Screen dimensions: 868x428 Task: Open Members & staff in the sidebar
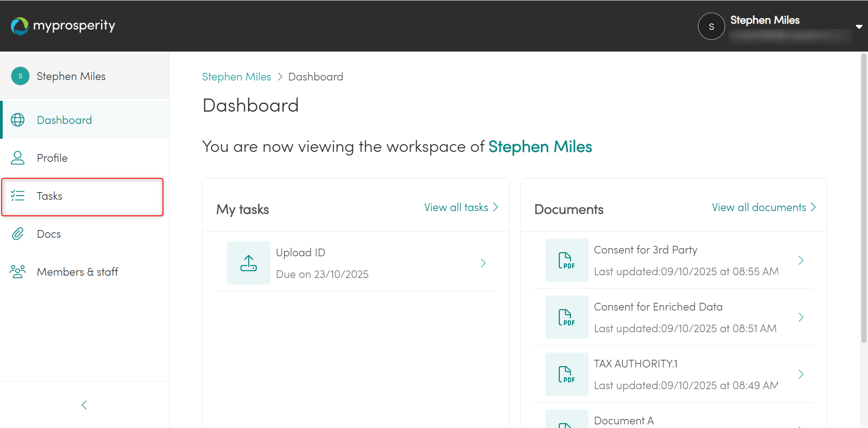point(85,272)
